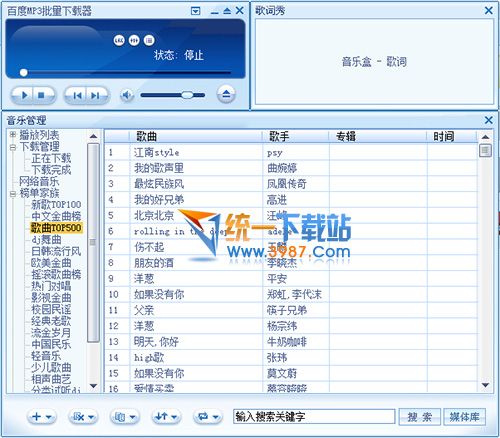Click the 搜索 button
Image resolution: width=500 pixels, height=438 pixels.
(419, 417)
